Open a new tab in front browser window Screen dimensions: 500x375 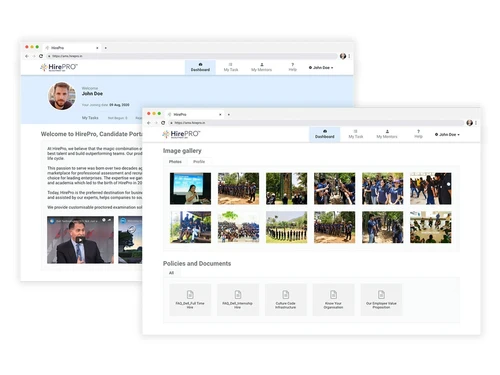click(229, 114)
